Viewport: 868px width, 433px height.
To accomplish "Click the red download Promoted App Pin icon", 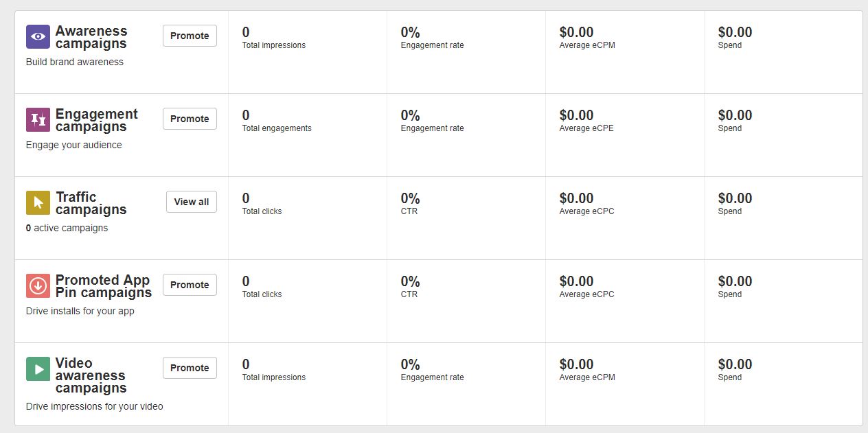I will point(38,286).
